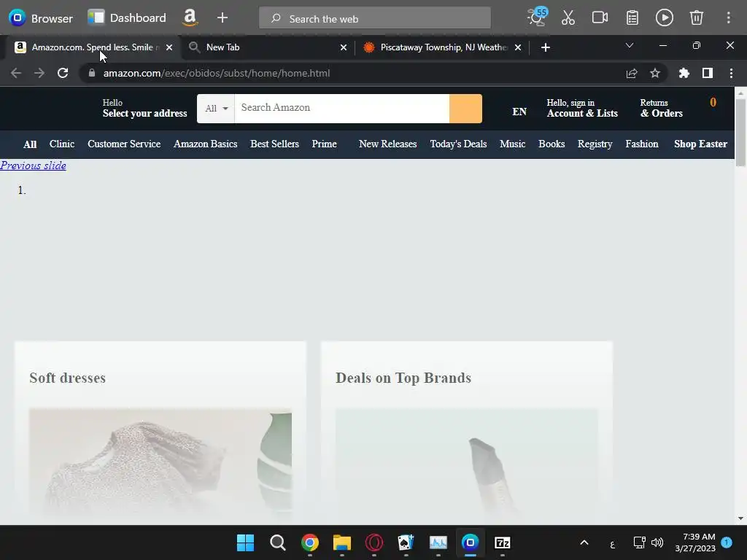This screenshot has width=747, height=560.
Task: Click the plus icon beside Amazon shortcut
Action: point(222,18)
